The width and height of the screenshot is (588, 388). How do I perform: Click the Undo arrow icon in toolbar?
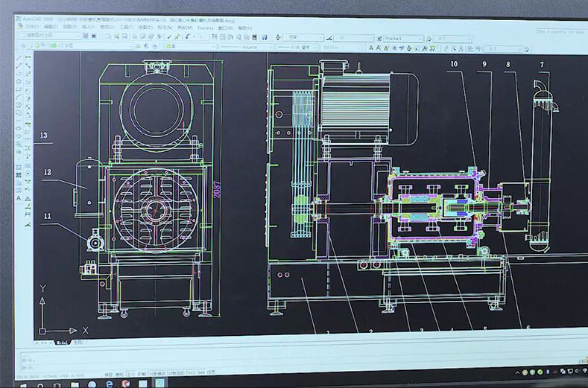(x=188, y=36)
